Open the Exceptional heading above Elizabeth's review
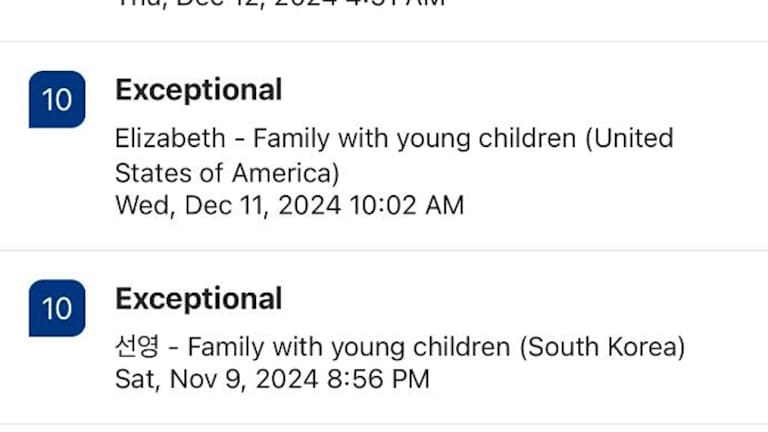The image size is (768, 432). point(198,90)
